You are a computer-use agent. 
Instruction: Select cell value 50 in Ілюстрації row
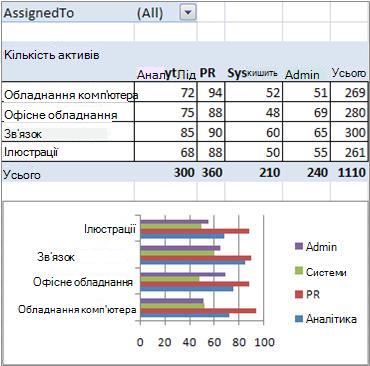(273, 152)
